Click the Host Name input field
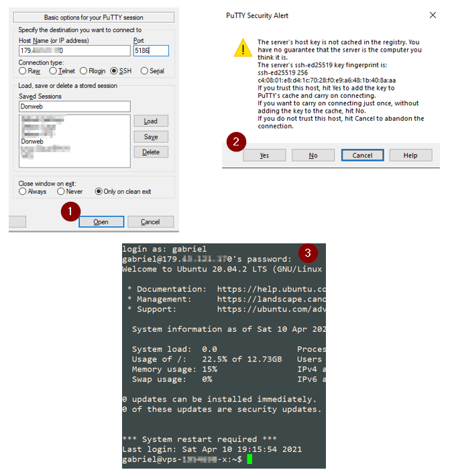This screenshot has height=476, width=450. pyautogui.click(x=74, y=51)
